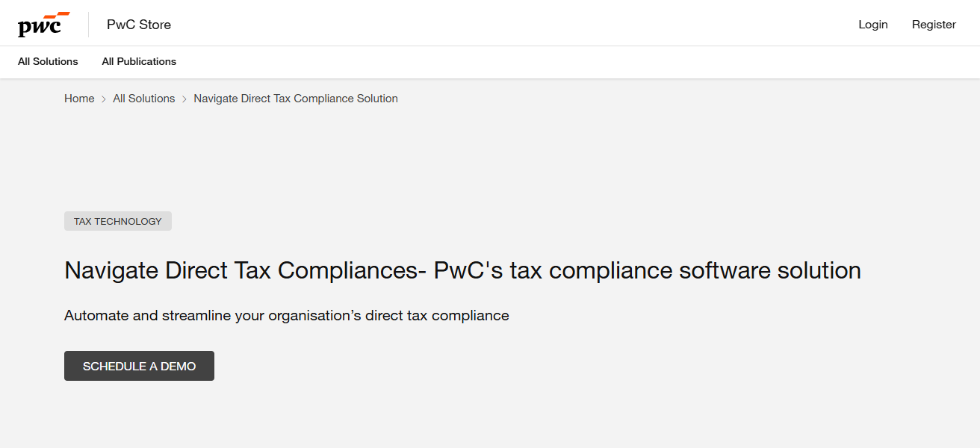
Task: Click the PwC Store title text
Action: [x=138, y=24]
